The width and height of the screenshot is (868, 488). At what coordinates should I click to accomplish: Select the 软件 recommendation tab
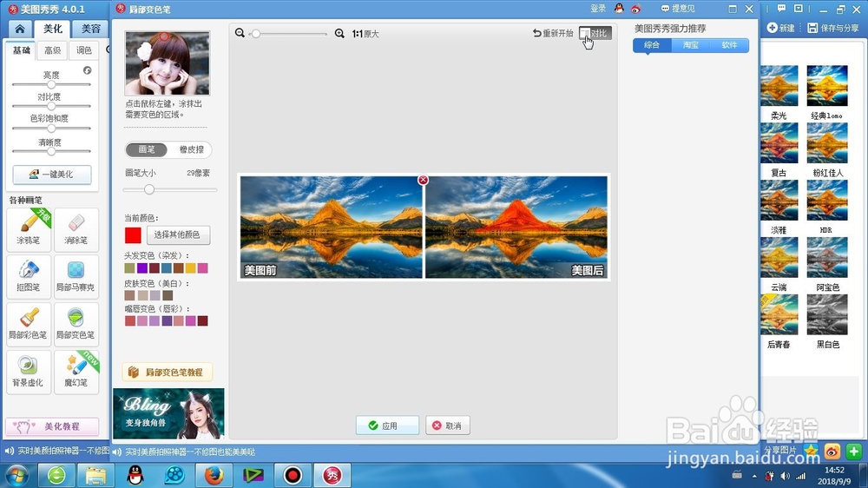(x=730, y=45)
